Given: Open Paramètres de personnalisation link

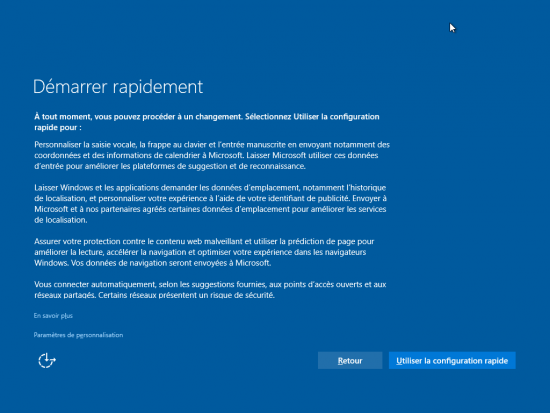Looking at the screenshot, I should pos(78,335).
